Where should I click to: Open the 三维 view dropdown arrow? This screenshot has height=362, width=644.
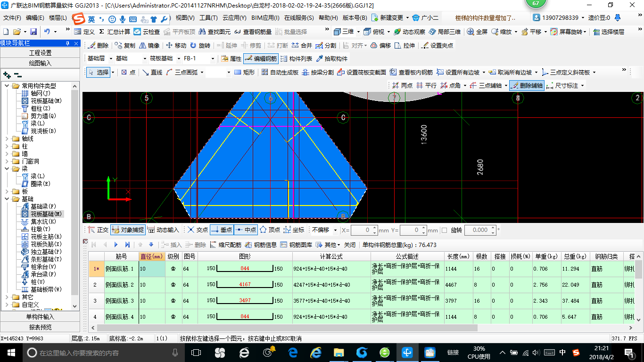tap(358, 32)
